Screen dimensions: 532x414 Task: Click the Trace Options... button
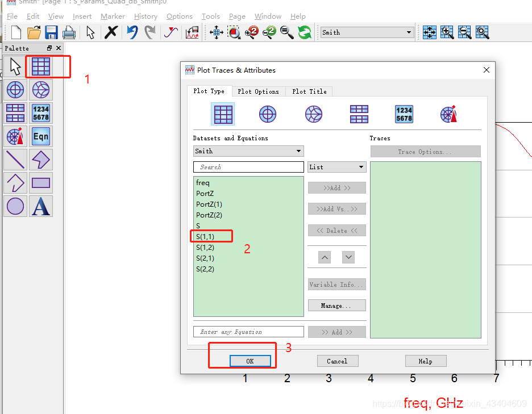(x=426, y=152)
